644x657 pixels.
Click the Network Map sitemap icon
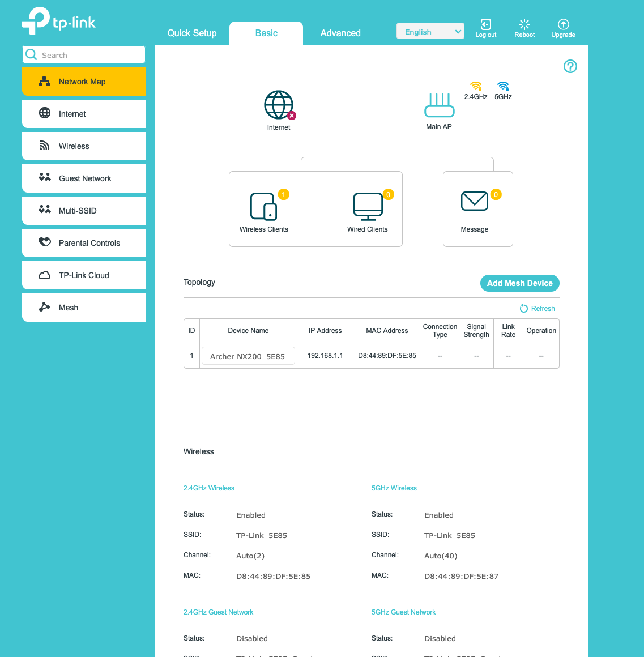(x=44, y=82)
